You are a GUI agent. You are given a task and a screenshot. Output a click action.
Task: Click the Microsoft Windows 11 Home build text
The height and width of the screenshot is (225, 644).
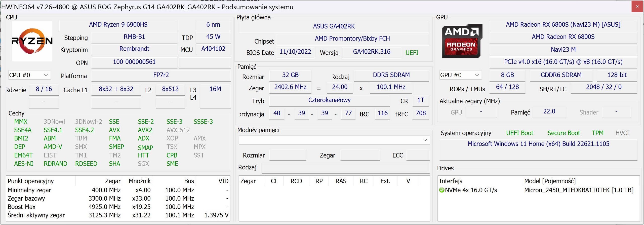[538, 144]
